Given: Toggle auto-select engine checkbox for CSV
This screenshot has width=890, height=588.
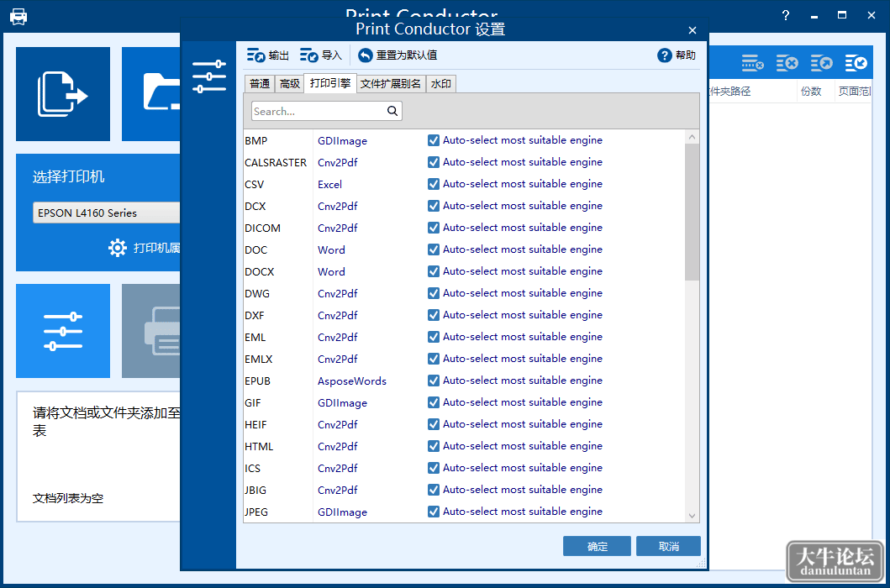Looking at the screenshot, I should click(434, 184).
